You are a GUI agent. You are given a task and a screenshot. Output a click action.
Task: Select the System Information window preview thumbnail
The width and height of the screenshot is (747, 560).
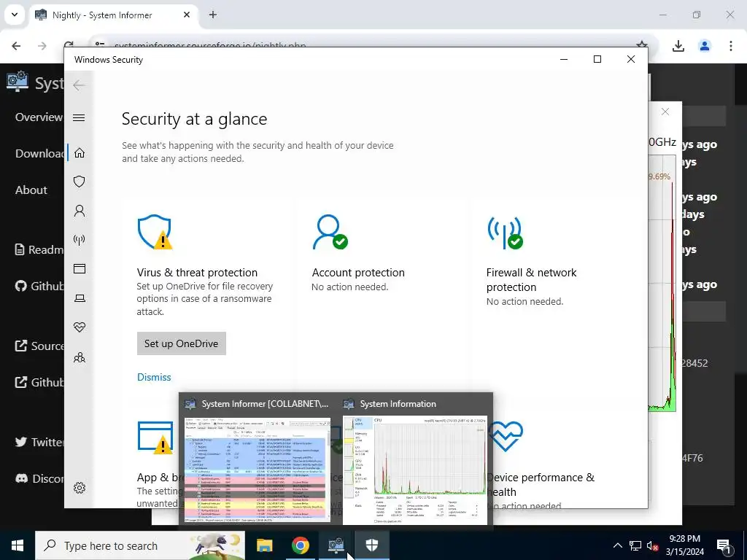pyautogui.click(x=415, y=470)
